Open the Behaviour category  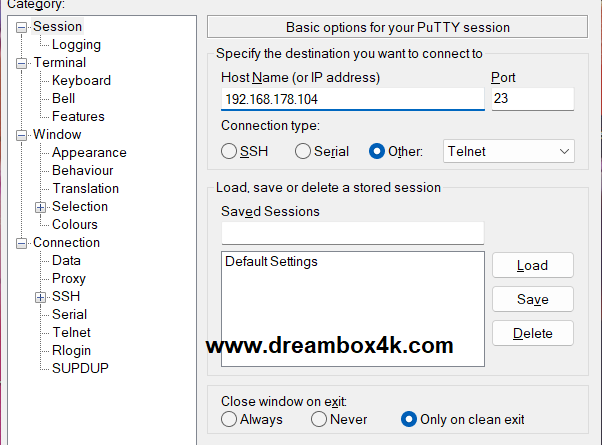click(x=83, y=170)
